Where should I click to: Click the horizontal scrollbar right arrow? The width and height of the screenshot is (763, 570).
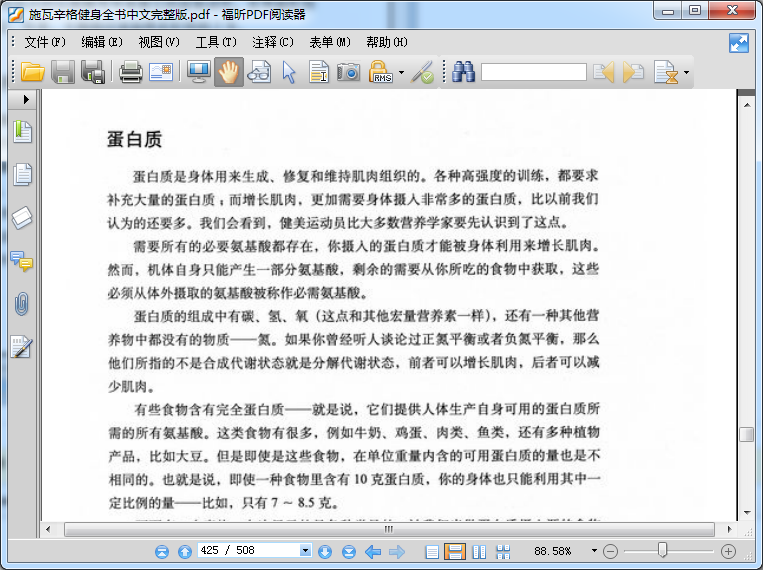coord(729,529)
